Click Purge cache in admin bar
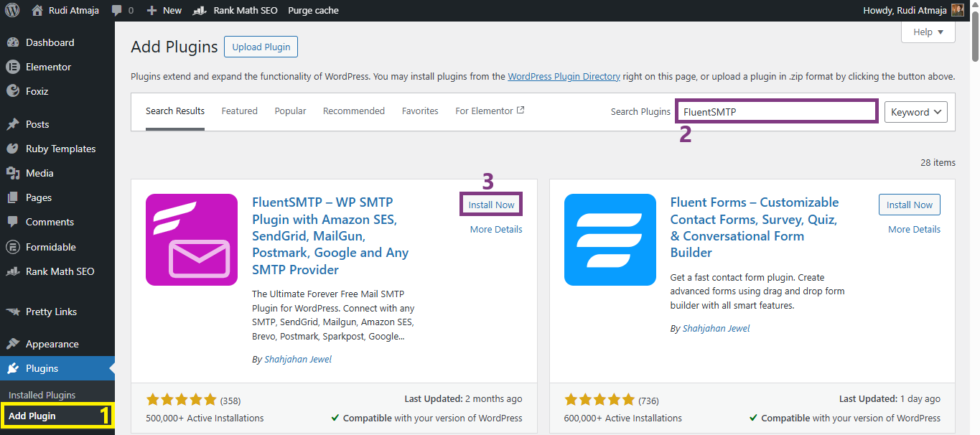This screenshot has height=435, width=980. (x=313, y=10)
